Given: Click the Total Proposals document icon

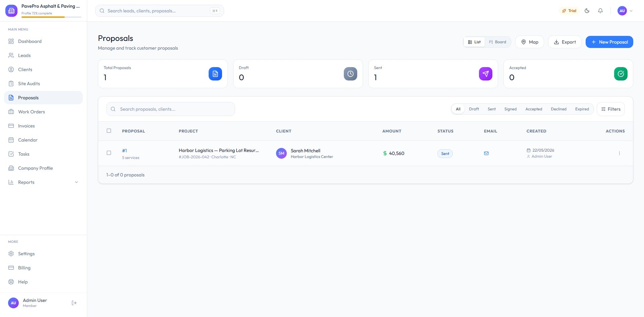Looking at the screenshot, I should click(x=215, y=74).
